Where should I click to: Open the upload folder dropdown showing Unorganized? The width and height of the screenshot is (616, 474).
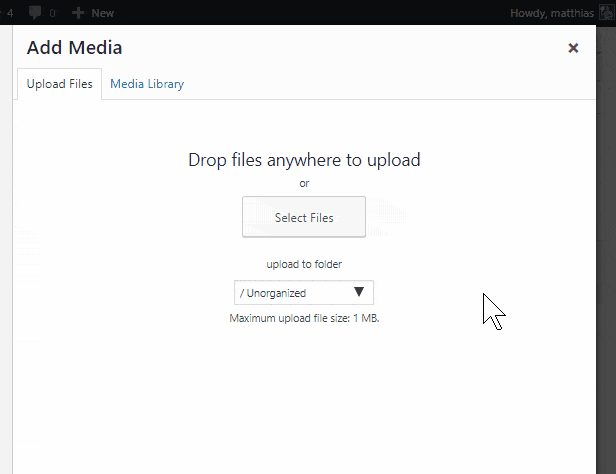tap(304, 293)
